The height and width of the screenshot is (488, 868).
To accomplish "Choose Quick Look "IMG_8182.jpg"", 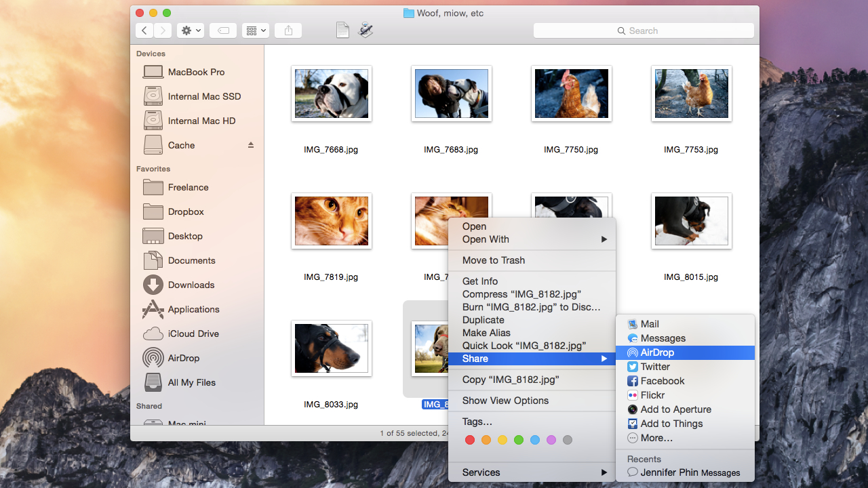I will 532,346.
